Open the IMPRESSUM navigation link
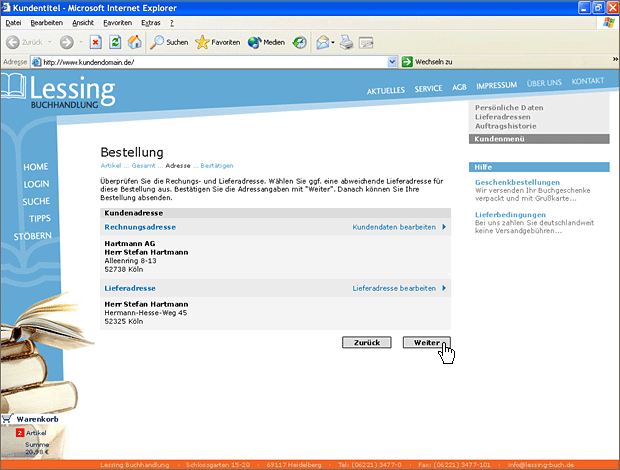The height and width of the screenshot is (470, 620). (x=496, y=85)
